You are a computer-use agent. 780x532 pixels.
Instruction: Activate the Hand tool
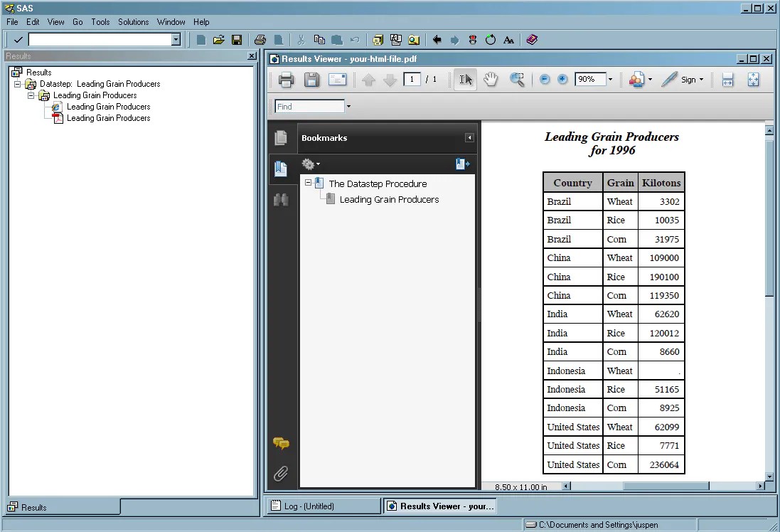click(491, 80)
